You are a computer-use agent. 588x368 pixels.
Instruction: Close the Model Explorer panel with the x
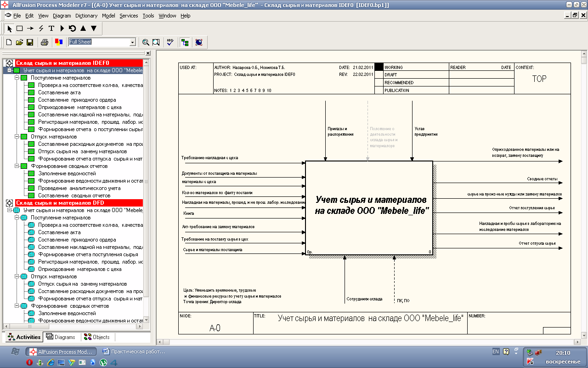tap(148, 53)
